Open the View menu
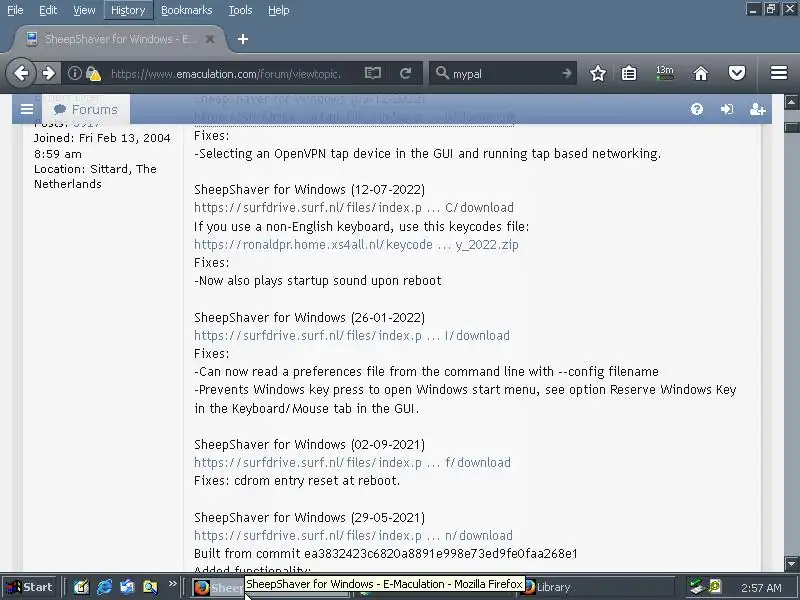Viewport: 800px width, 600px height. coord(84,10)
